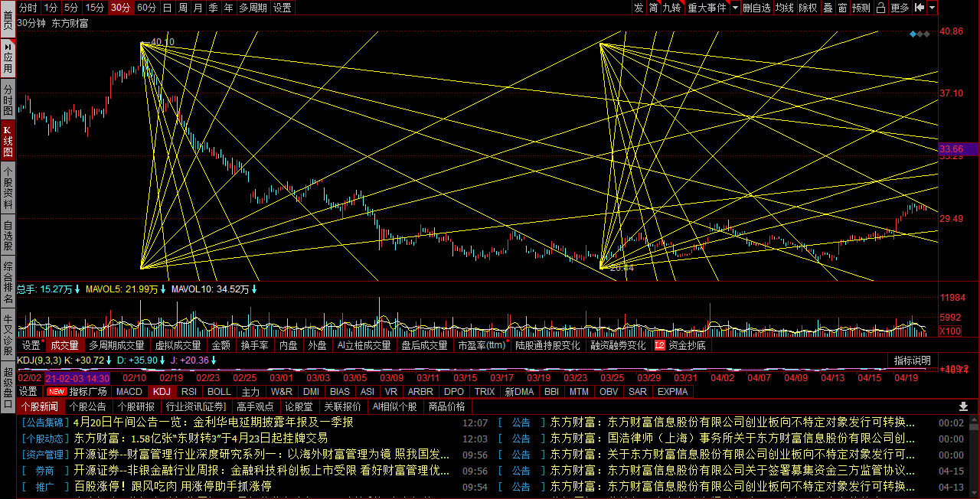Select 15分 period tab
The height and width of the screenshot is (499, 980).
pos(95,8)
